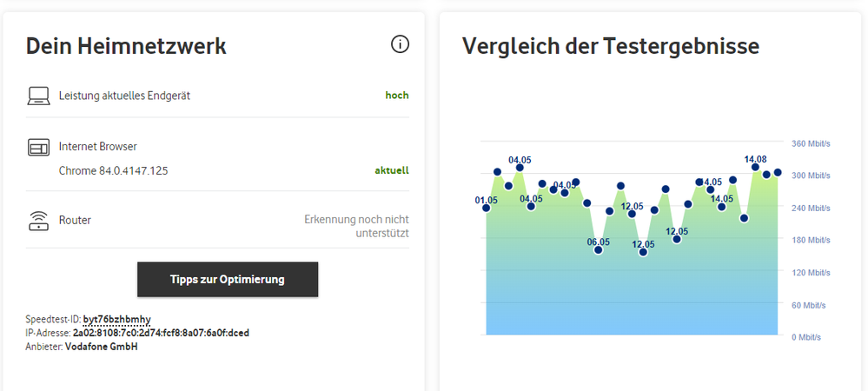The width and height of the screenshot is (868, 391).
Task: Select the 14.08 data point in chart
Action: coord(756,167)
